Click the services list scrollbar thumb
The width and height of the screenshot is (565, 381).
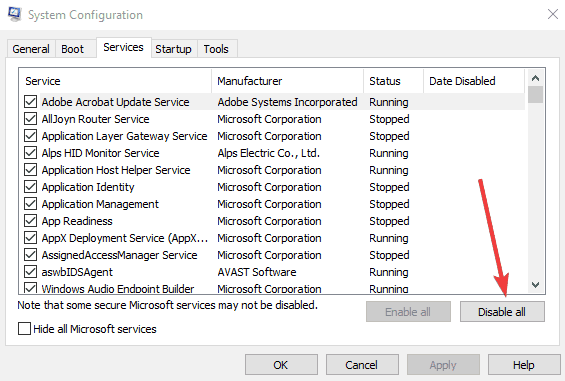[x=535, y=94]
